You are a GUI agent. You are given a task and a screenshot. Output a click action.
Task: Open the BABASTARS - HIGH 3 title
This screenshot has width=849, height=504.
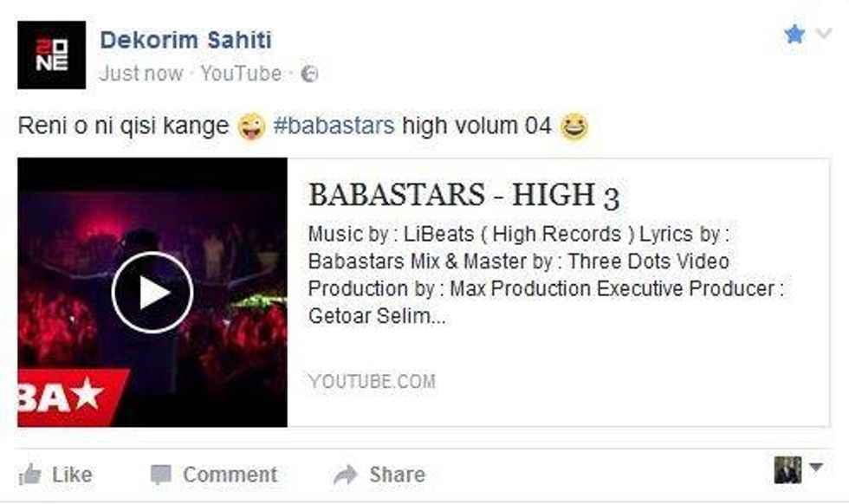click(463, 195)
